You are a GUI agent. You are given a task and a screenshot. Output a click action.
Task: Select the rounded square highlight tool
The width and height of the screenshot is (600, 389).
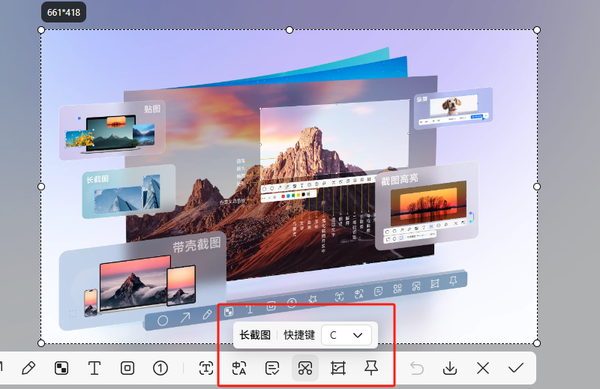coord(127,368)
